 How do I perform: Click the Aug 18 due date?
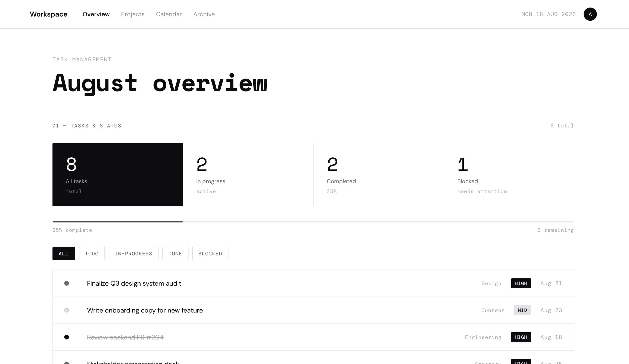pos(551,337)
